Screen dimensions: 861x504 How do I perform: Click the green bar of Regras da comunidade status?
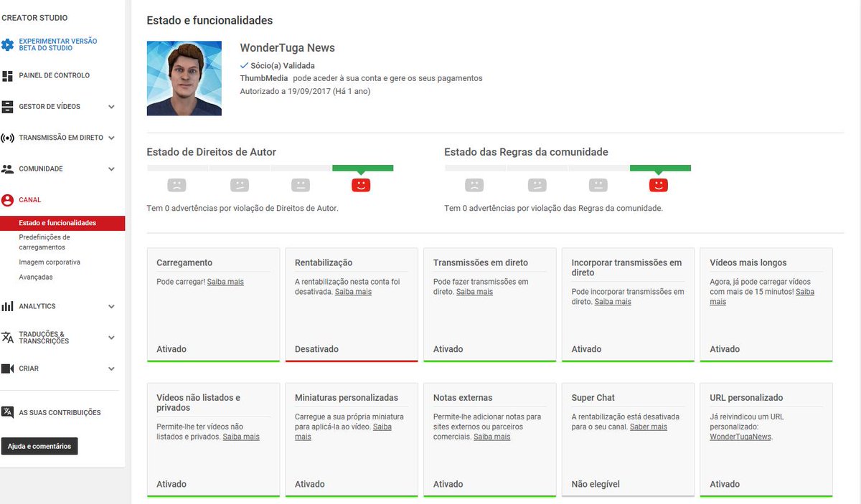[x=660, y=168]
